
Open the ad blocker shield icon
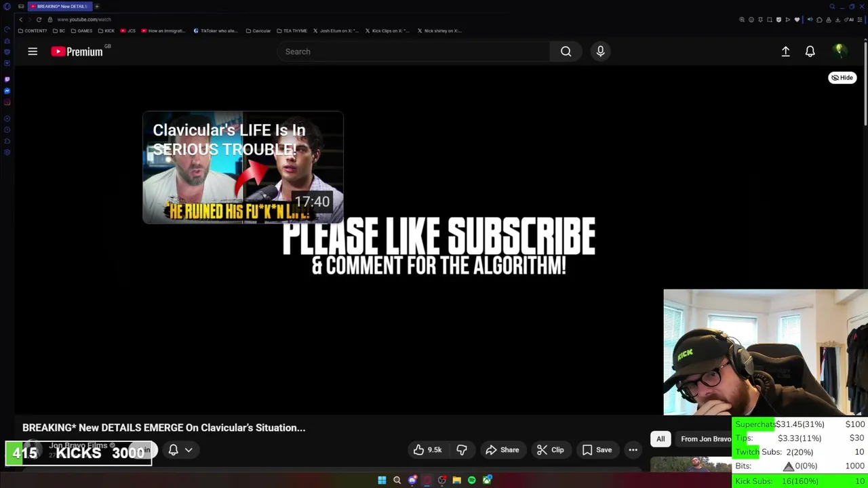click(x=778, y=20)
